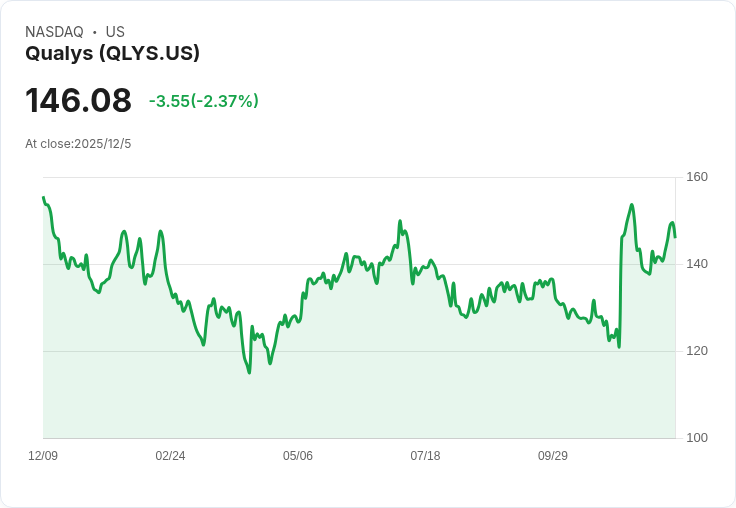Select the 07/18 date on x-axis
Image resolution: width=736 pixels, height=508 pixels.
tap(425, 456)
